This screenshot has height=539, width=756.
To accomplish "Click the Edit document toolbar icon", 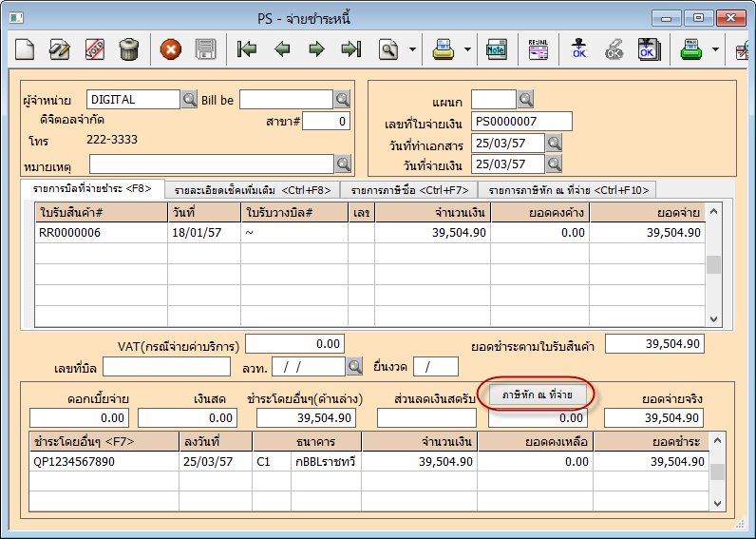I will pyautogui.click(x=60, y=48).
